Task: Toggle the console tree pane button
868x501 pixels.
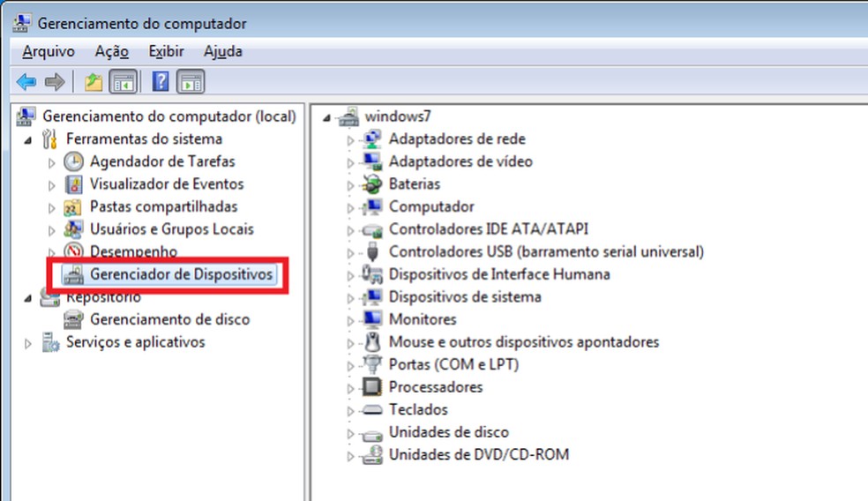Action: pyautogui.click(x=123, y=83)
